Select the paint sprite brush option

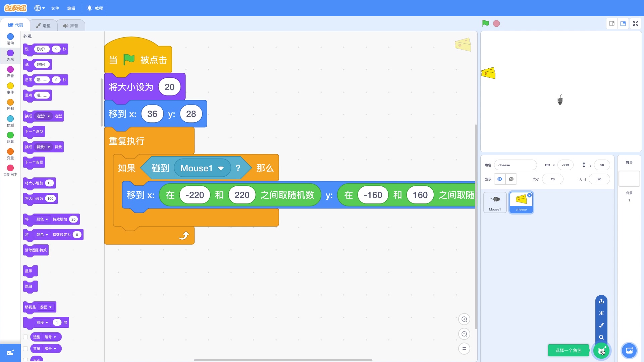tap(601, 325)
